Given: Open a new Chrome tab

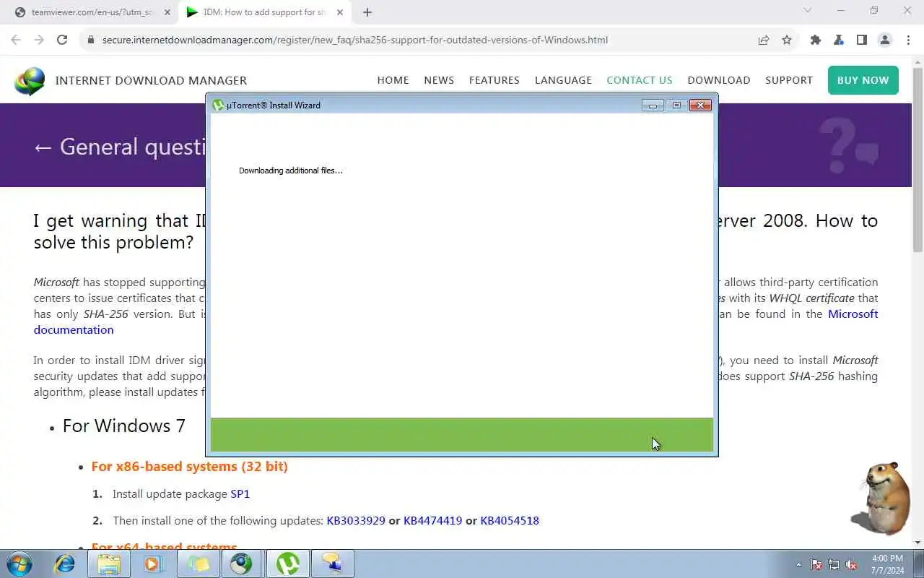Looking at the screenshot, I should click(367, 12).
